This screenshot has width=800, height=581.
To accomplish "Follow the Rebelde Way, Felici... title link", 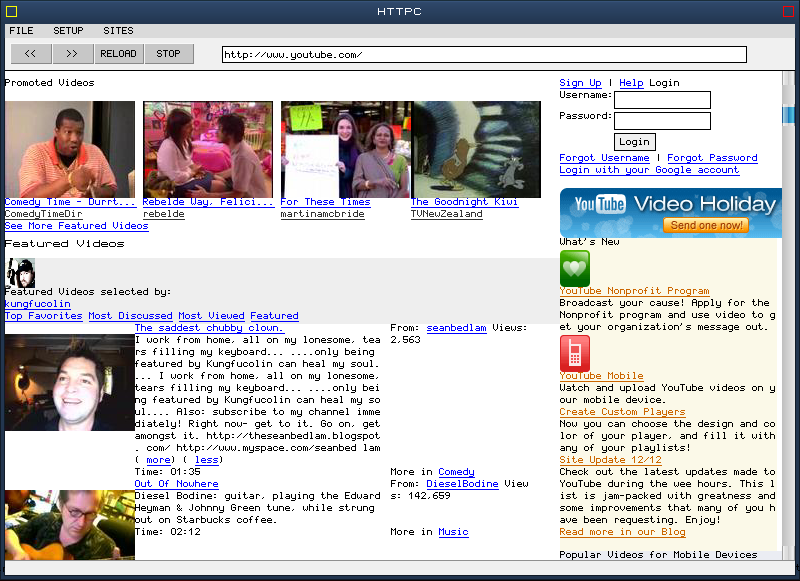I will (x=208, y=202).
